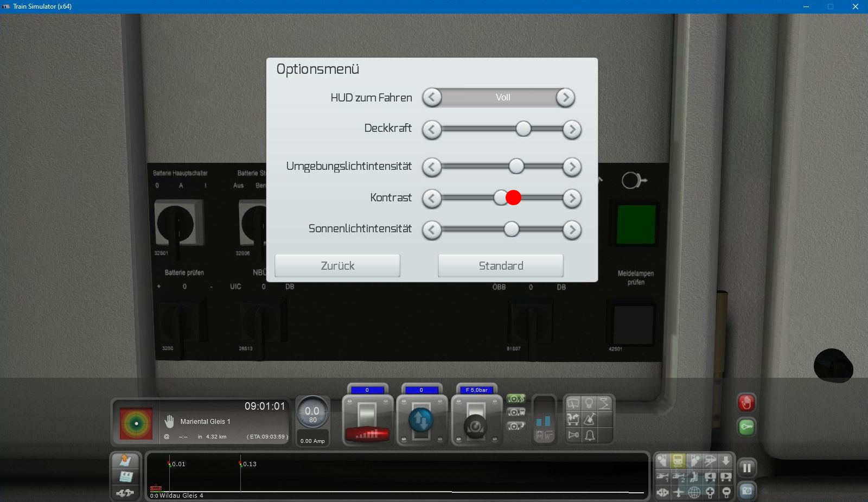Open the globe map view
The image size is (868, 502).
(694, 493)
